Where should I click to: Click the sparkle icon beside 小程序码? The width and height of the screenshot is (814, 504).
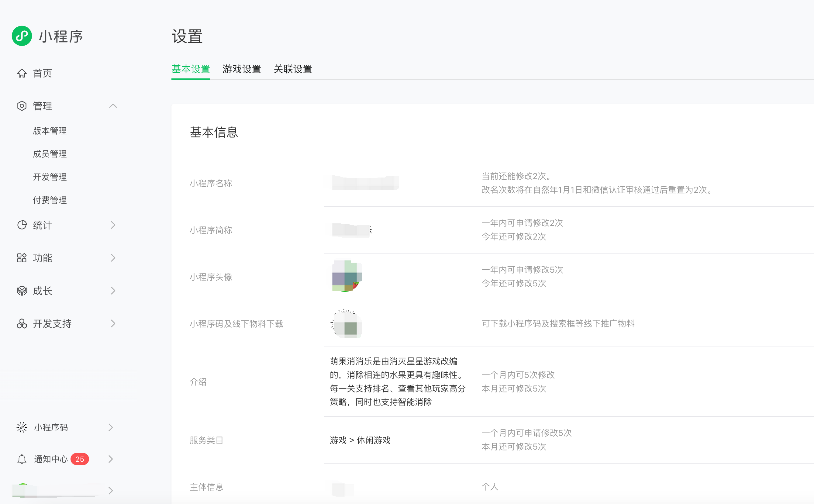(x=22, y=427)
